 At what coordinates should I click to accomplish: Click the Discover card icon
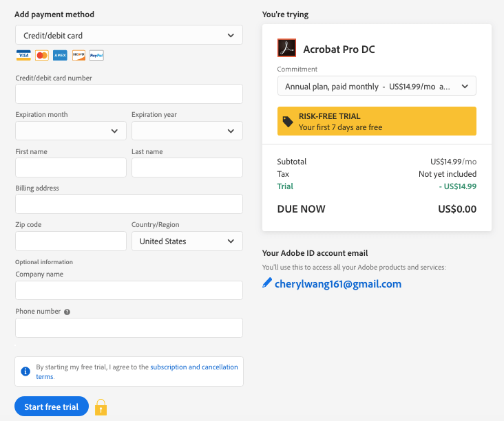[x=78, y=55]
